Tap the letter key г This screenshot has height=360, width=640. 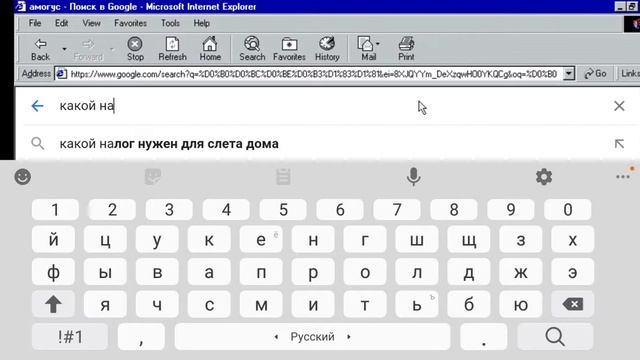click(x=365, y=239)
